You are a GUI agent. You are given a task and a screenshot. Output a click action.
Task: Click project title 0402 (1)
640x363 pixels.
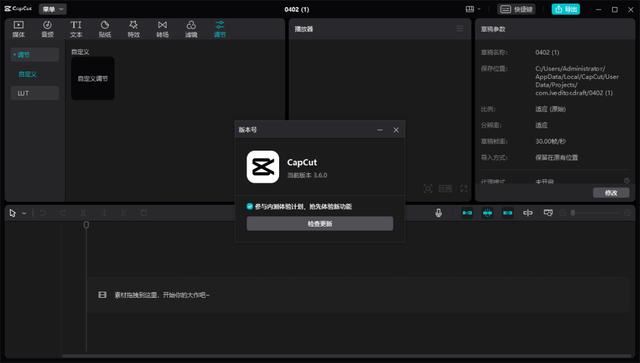[x=297, y=9]
